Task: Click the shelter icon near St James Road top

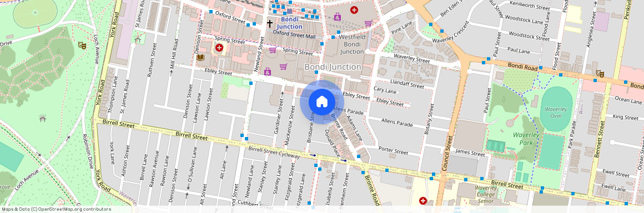Action: coord(138,39)
